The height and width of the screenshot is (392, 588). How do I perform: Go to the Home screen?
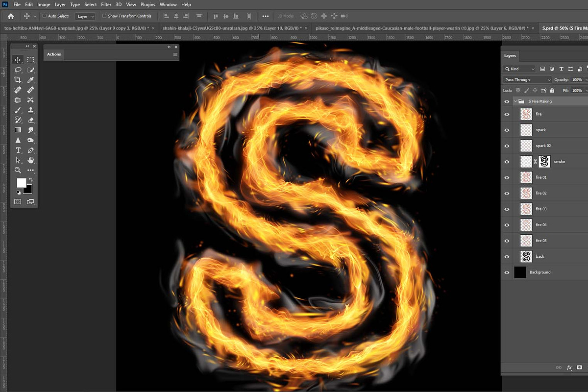click(x=11, y=16)
